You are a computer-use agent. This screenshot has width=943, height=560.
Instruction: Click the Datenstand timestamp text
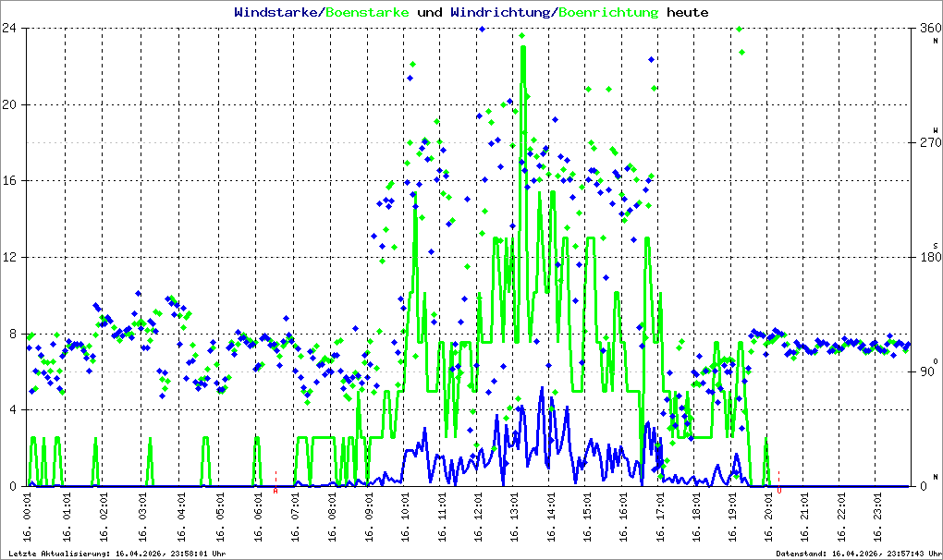[x=858, y=554]
